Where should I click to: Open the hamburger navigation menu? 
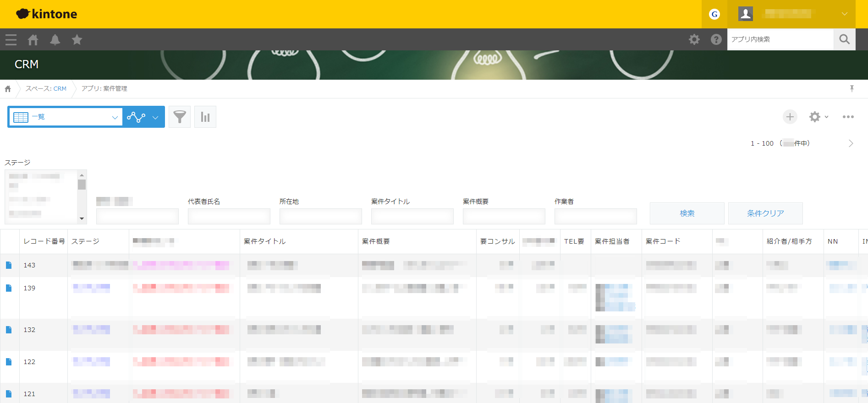11,40
